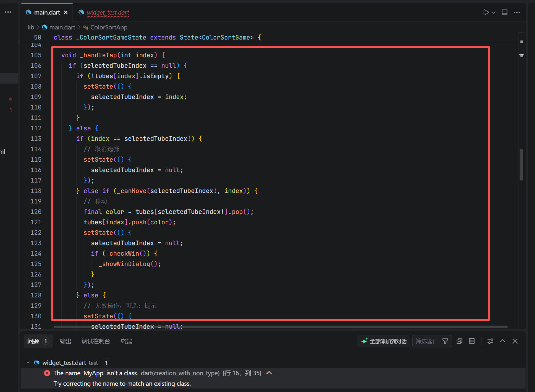Click the 取消选择 comment on line 114
Screen dimensions: 535x392
click(107, 149)
